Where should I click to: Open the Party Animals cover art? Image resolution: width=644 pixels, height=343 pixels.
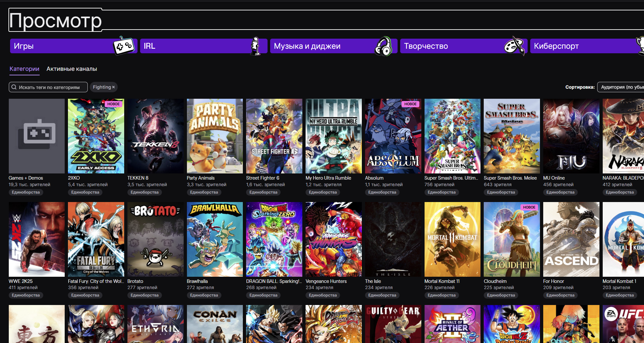tap(215, 136)
